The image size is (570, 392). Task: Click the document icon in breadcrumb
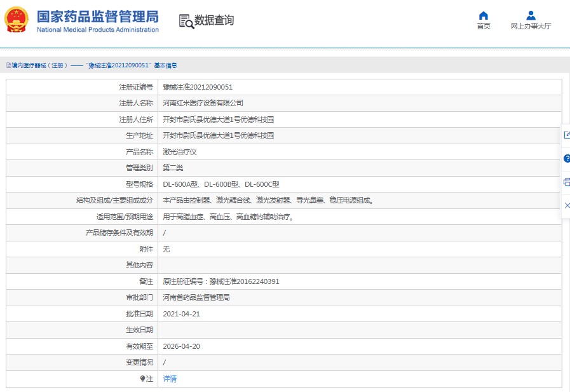pyautogui.click(x=8, y=65)
